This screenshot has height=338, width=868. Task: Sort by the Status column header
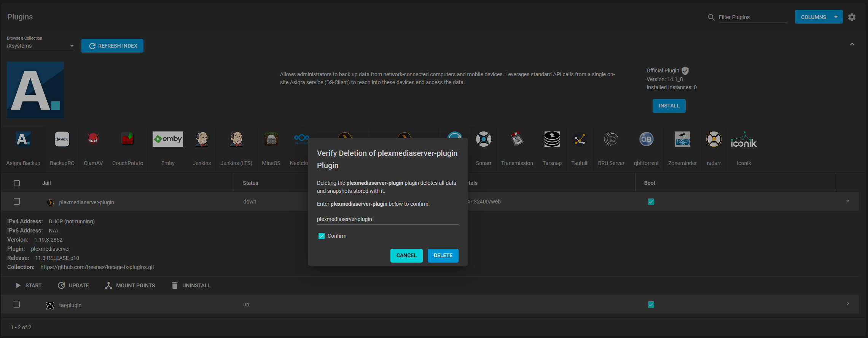coord(250,183)
